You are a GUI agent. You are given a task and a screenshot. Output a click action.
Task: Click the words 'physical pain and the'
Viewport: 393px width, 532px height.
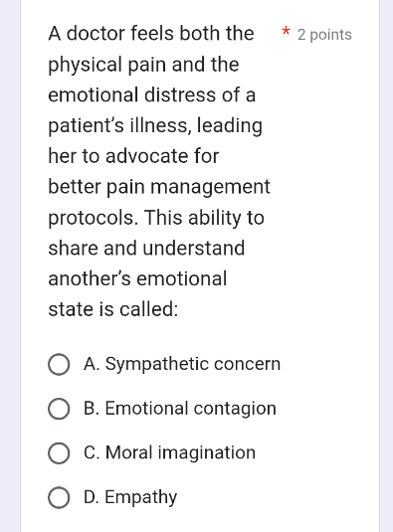pyautogui.click(x=143, y=65)
